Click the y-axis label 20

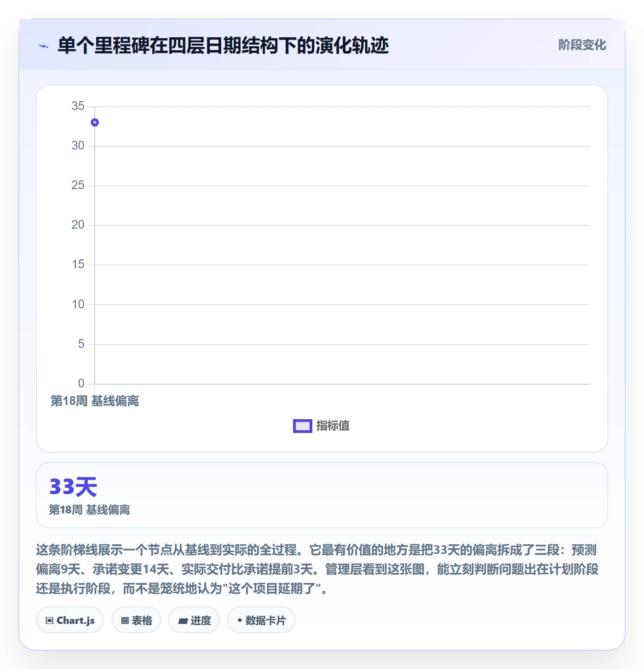tap(78, 225)
